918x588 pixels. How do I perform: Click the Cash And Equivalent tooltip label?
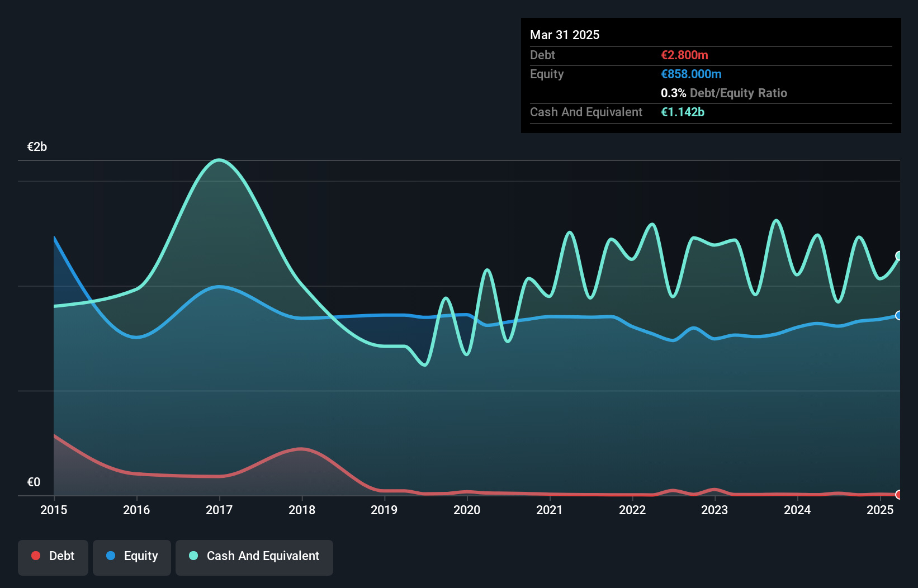586,112
